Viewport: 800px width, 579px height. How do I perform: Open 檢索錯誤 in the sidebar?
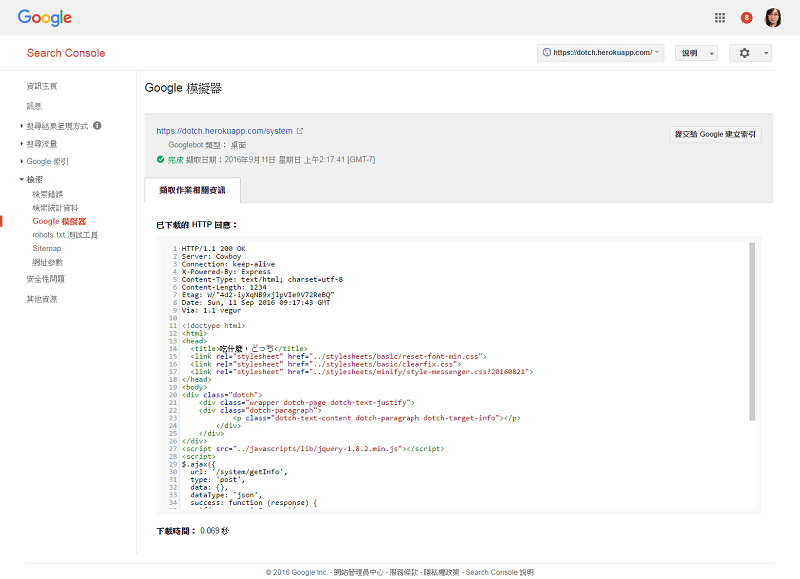[48, 194]
